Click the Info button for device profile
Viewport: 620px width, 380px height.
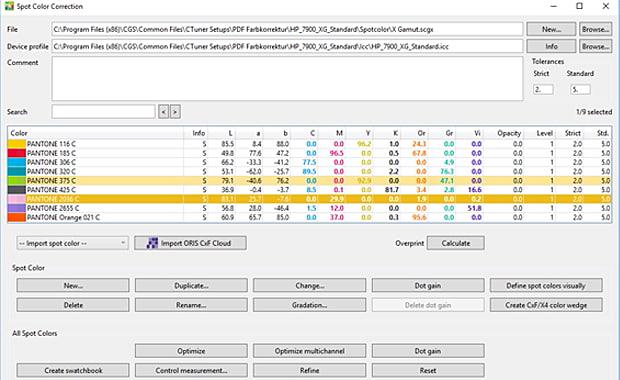tap(551, 46)
